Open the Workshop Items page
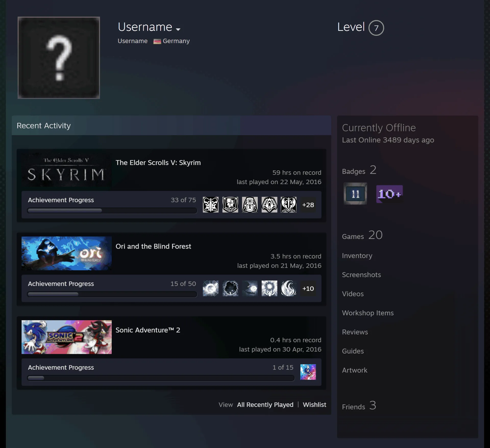 tap(368, 313)
